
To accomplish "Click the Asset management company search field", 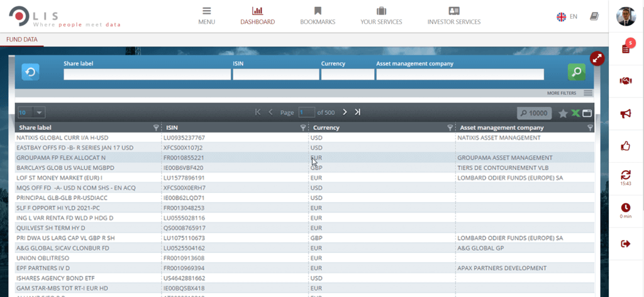I will 460,74.
